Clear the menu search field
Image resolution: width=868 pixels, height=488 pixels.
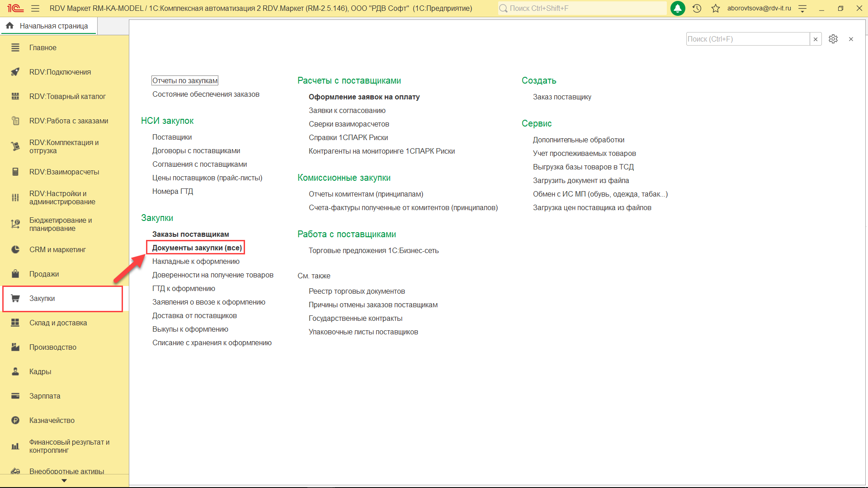point(816,39)
